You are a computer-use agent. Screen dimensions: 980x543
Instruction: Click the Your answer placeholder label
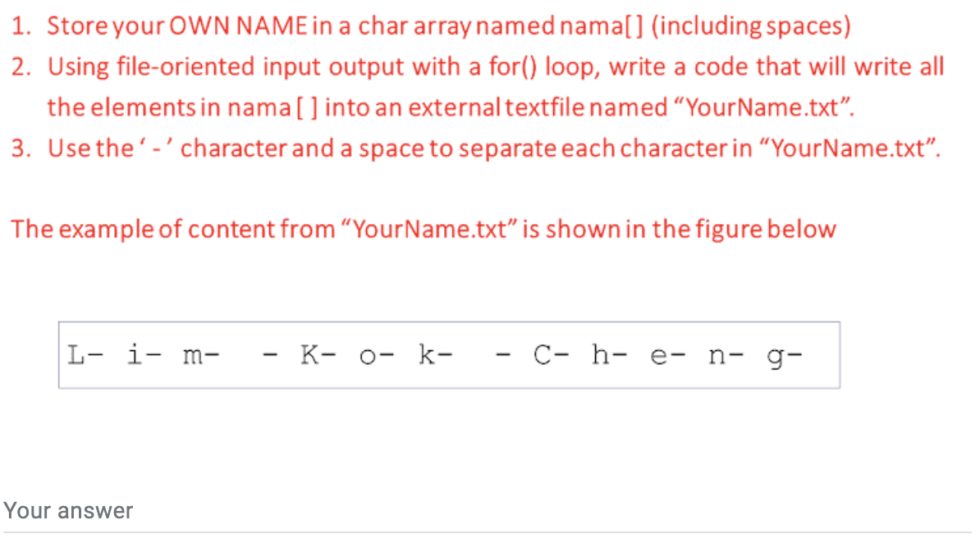click(66, 510)
